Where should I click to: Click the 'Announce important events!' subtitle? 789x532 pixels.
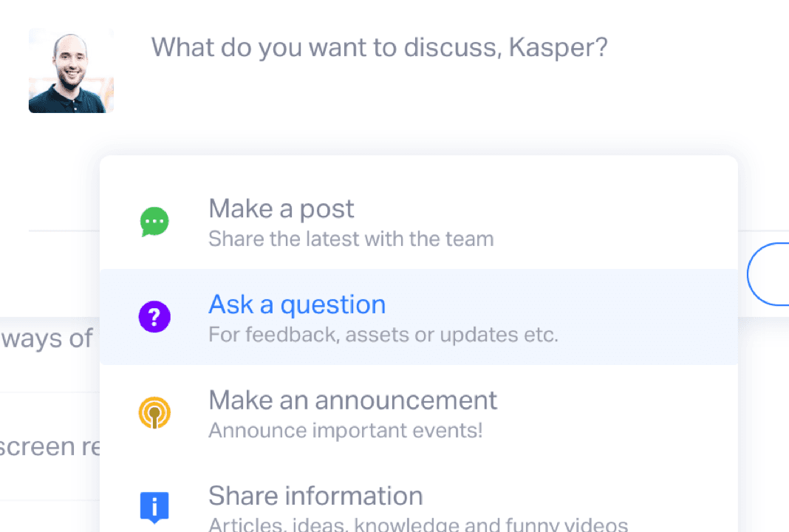tap(346, 430)
